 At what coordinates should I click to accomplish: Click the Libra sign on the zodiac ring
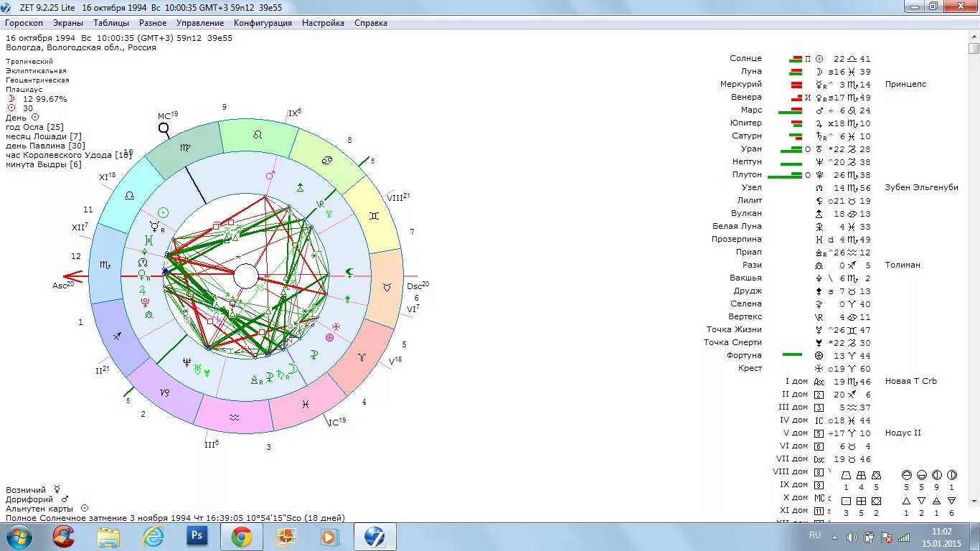click(x=130, y=194)
